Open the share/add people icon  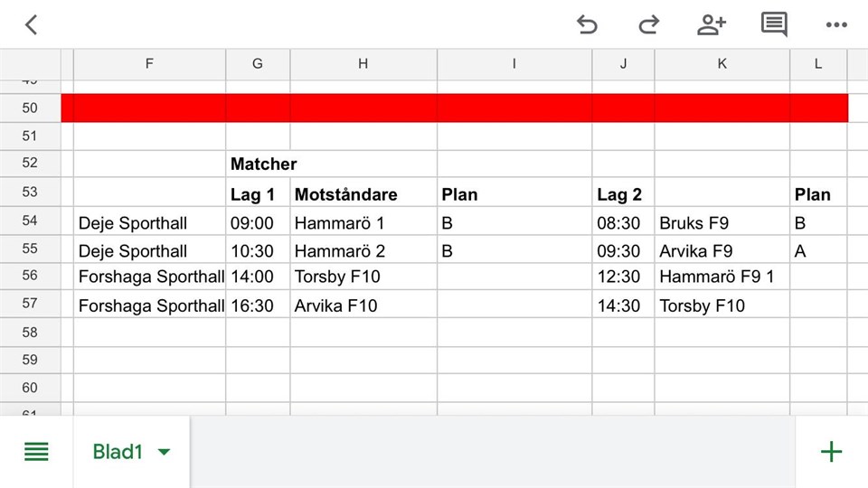click(x=711, y=25)
